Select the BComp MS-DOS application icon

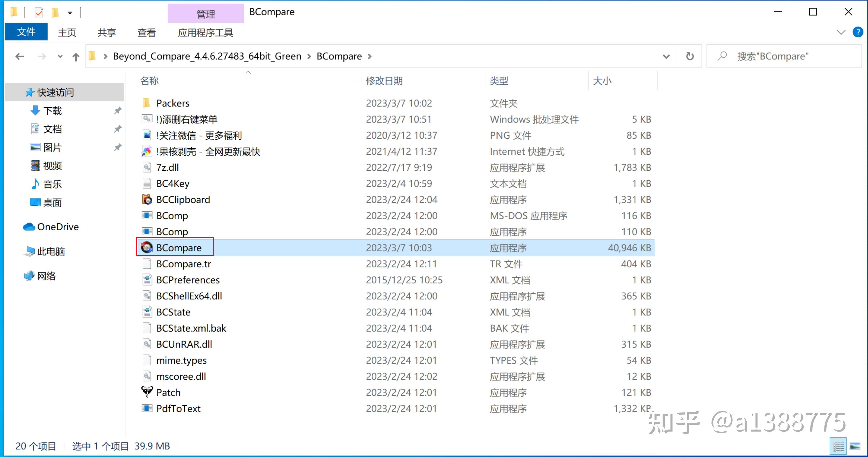[x=147, y=216]
